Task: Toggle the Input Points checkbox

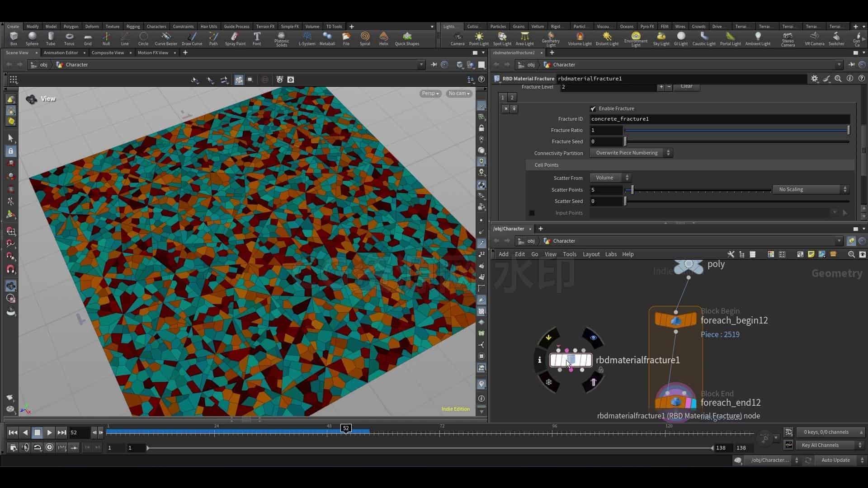Action: [x=532, y=213]
